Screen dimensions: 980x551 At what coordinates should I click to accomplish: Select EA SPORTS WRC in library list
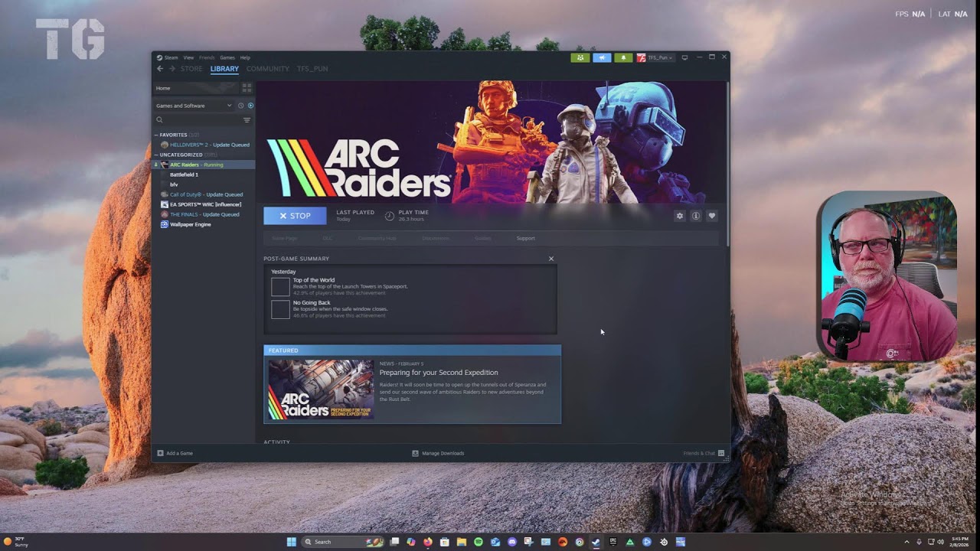coord(204,204)
